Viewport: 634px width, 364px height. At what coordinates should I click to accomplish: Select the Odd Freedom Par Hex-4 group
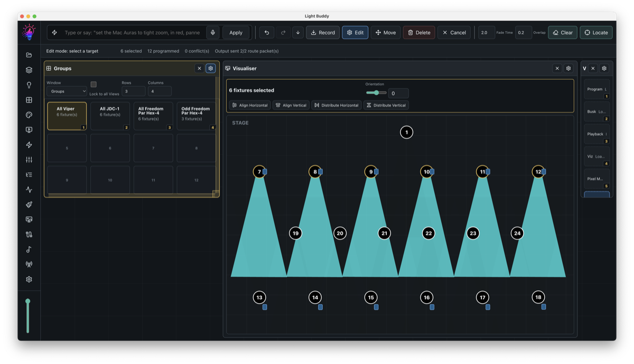(x=196, y=116)
